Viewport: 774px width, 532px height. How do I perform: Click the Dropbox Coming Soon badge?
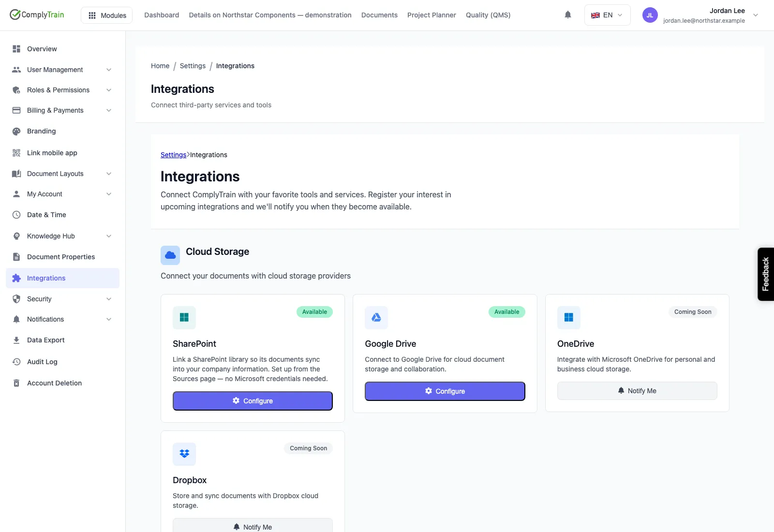[309, 448]
